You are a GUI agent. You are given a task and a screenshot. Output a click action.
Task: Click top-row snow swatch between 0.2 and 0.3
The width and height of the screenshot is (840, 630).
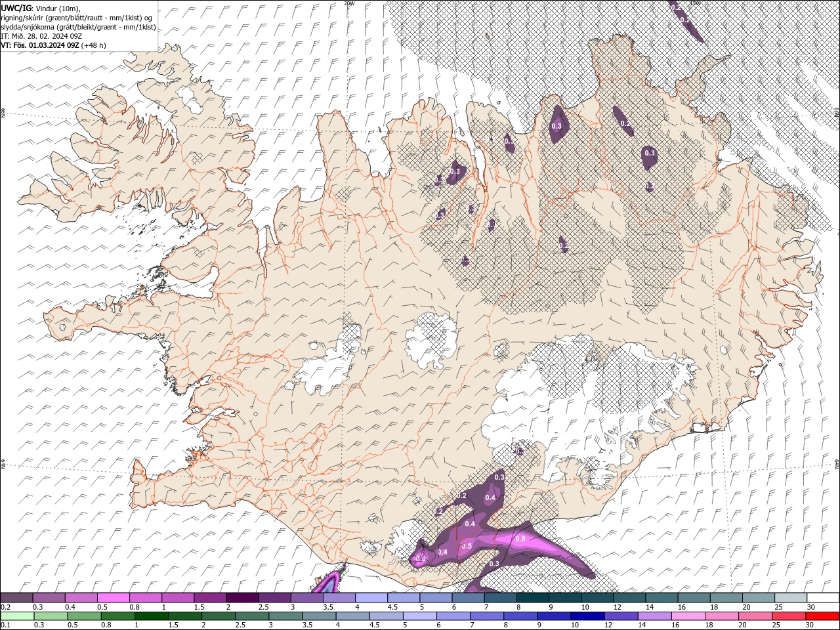click(x=17, y=598)
